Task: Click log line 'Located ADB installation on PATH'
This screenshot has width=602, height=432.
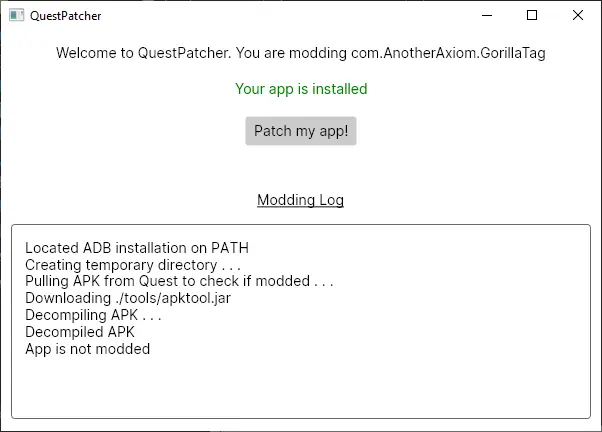Action: (137, 248)
